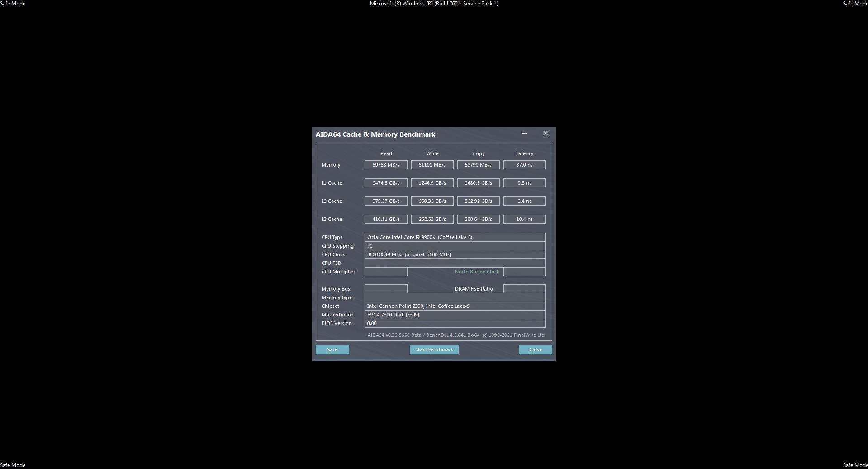Click the empty North Bridge Clock field

click(x=524, y=272)
